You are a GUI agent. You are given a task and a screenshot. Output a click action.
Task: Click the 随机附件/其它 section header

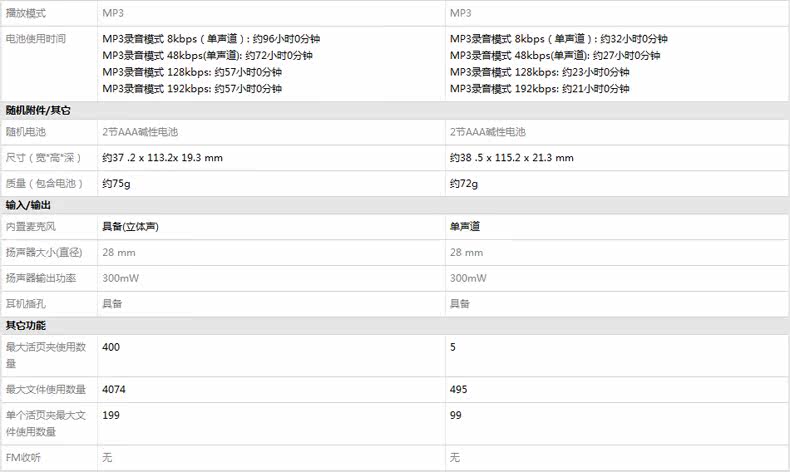[38, 110]
